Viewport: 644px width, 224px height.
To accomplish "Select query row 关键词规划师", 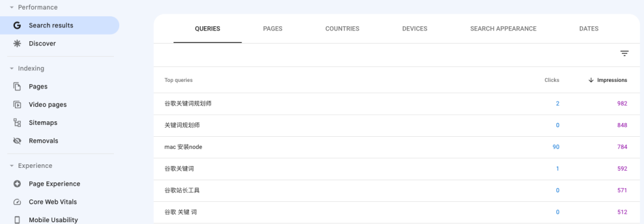I will [397, 125].
